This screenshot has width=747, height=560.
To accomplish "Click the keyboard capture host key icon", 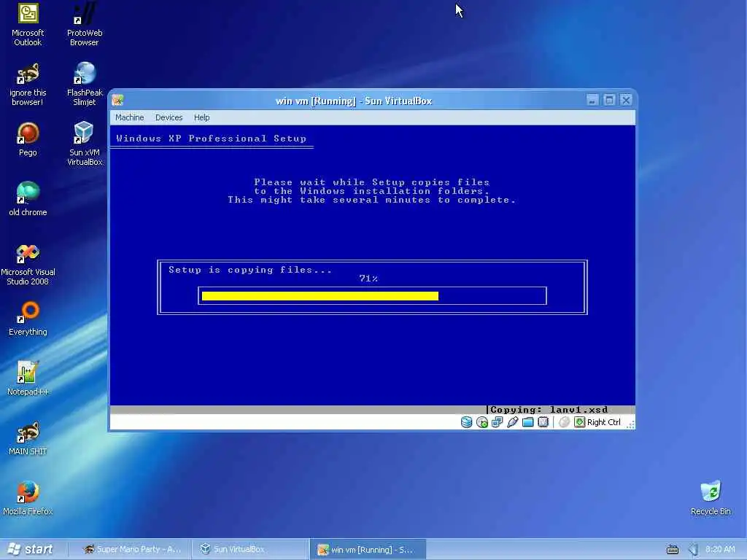I will 579,422.
